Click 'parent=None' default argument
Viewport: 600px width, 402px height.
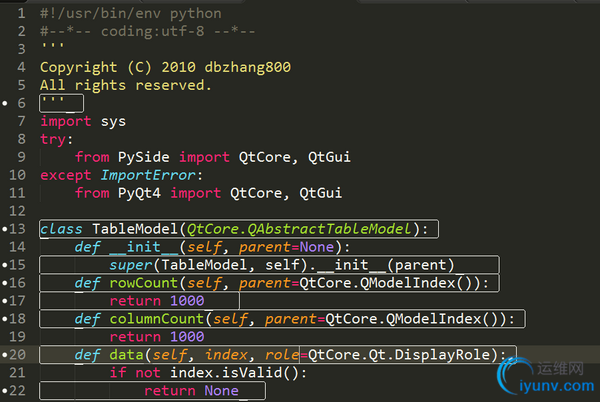286,247
